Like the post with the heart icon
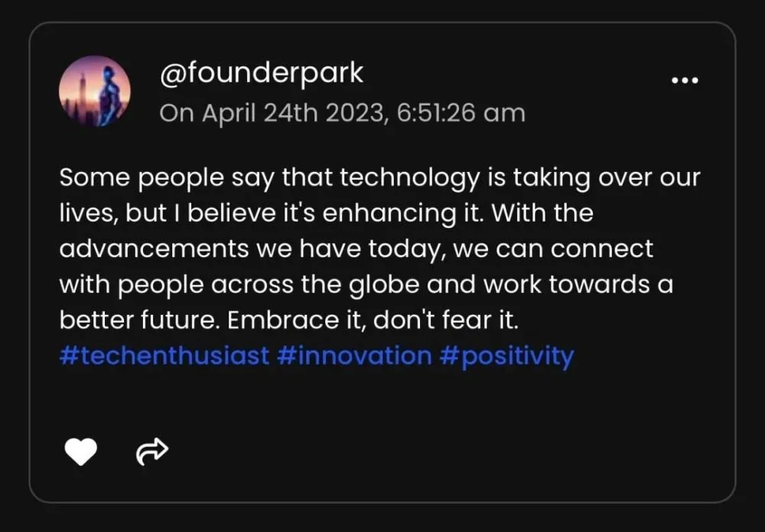Screen dimensions: 765x532 (80, 453)
